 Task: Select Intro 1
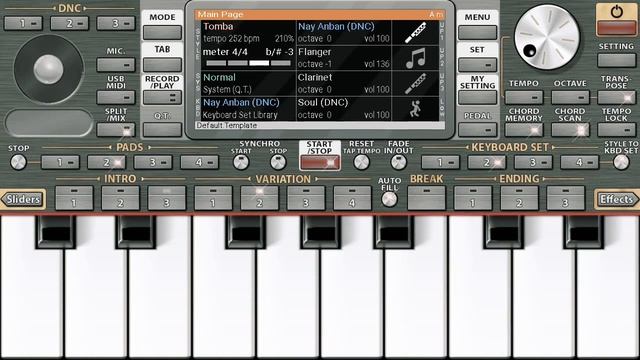[x=74, y=198]
